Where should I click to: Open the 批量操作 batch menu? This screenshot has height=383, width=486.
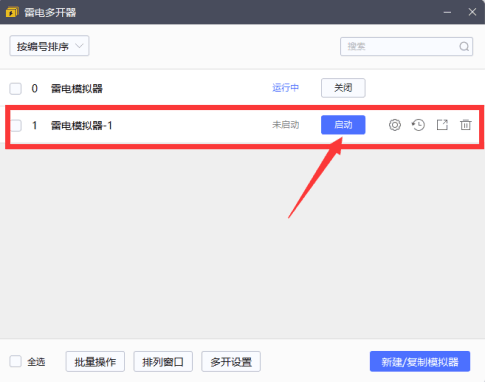[95, 362]
